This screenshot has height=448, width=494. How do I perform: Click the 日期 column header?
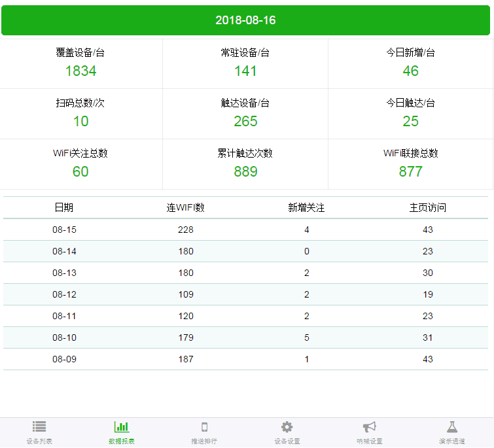click(64, 207)
